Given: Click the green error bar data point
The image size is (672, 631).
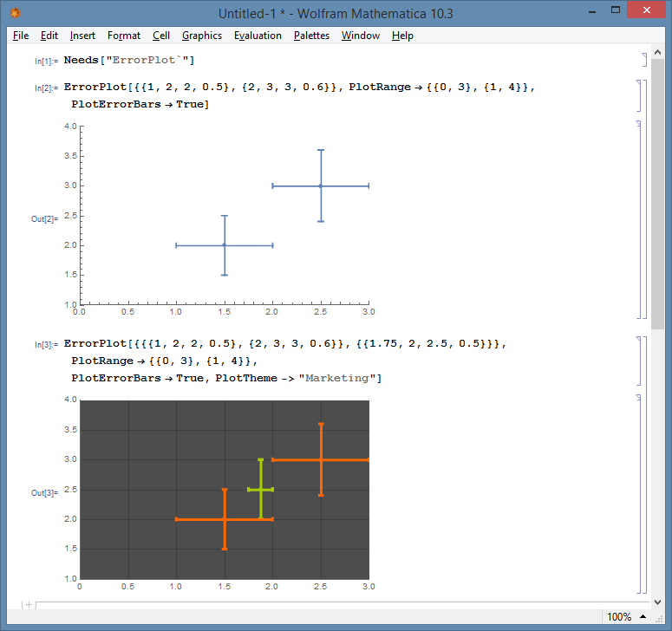Looking at the screenshot, I should (x=261, y=489).
